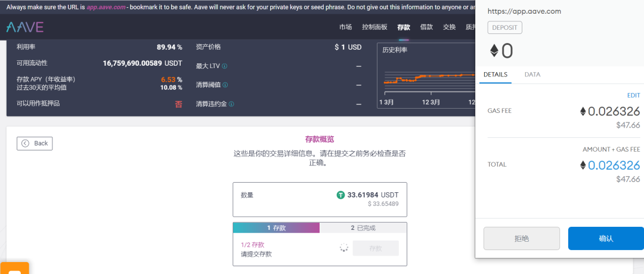Click the TOTAL label
644x274 pixels.
497,165
